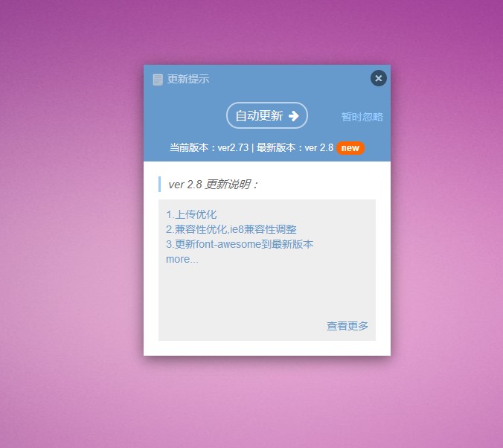Screen dimensions: 503x448
Task: Click the document icon beside 更新提示
Action: 158,80
